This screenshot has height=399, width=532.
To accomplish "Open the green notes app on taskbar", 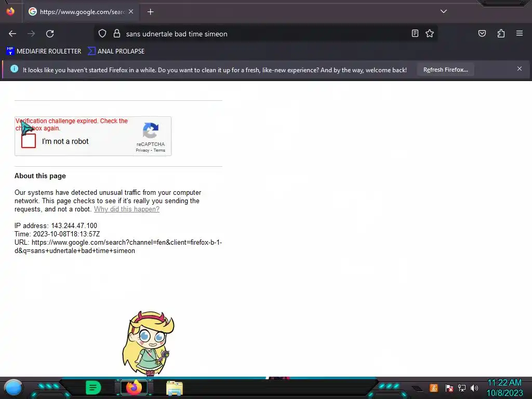I will [x=93, y=388].
